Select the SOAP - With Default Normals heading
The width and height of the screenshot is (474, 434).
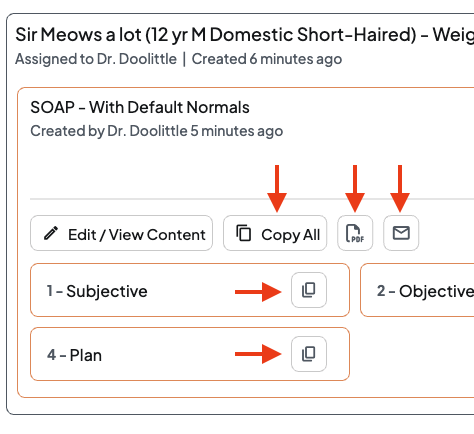coord(140,107)
